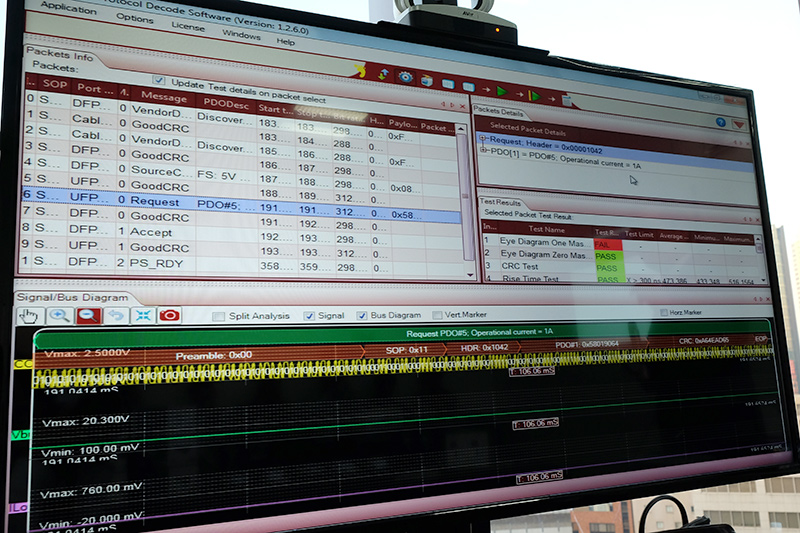Capture diagram with red camera icon
Viewport: 800px width, 533px height.
169,315
